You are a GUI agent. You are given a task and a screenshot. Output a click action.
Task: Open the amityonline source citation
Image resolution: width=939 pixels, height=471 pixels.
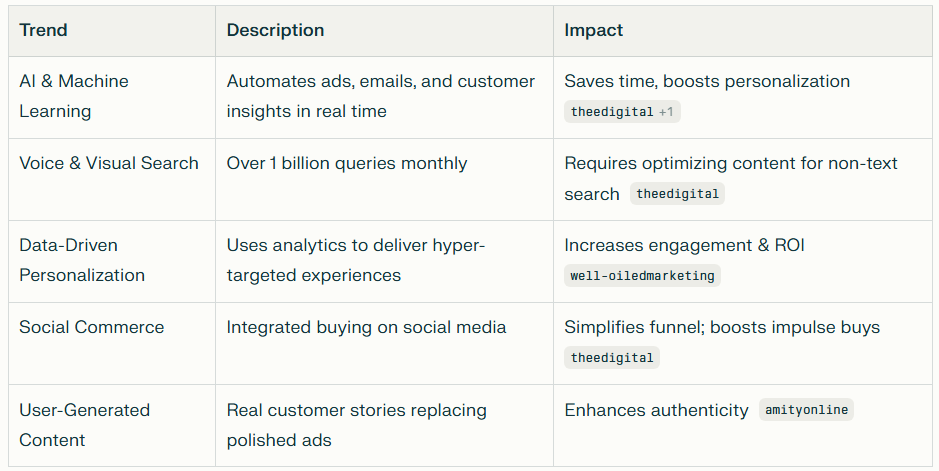point(806,410)
